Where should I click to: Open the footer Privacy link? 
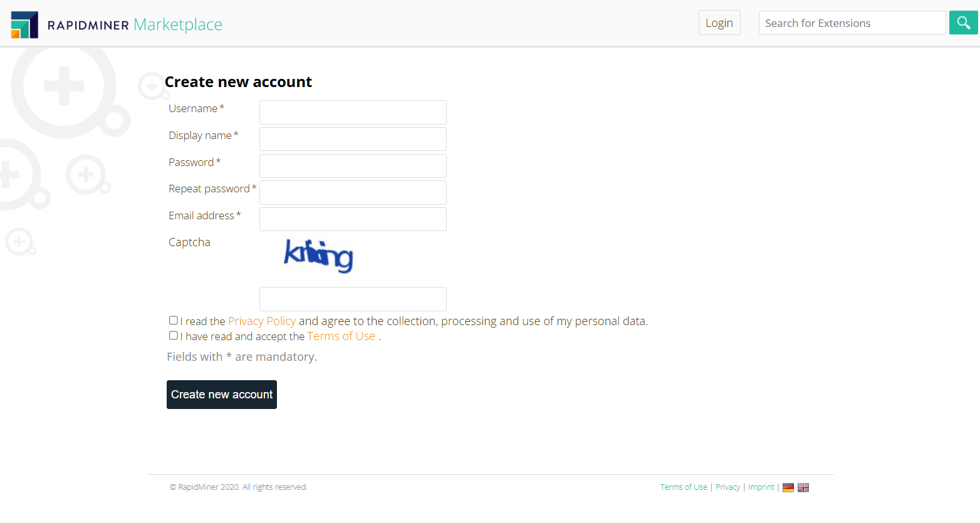click(727, 487)
